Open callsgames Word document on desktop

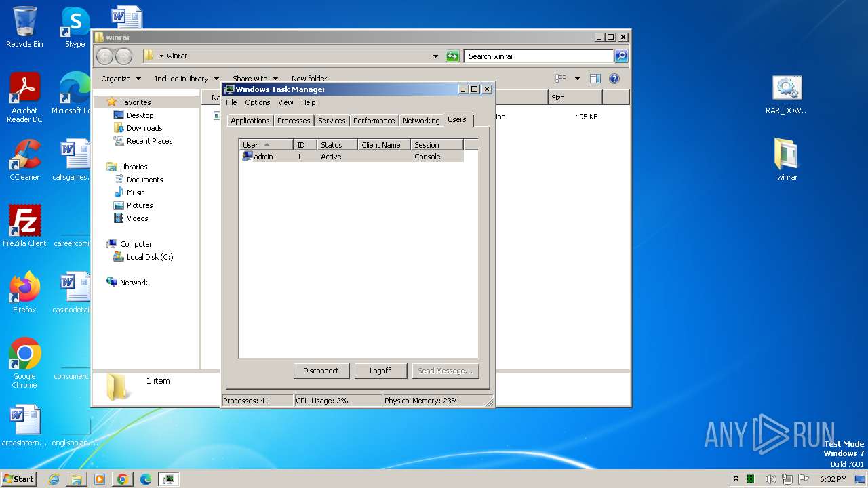click(71, 160)
